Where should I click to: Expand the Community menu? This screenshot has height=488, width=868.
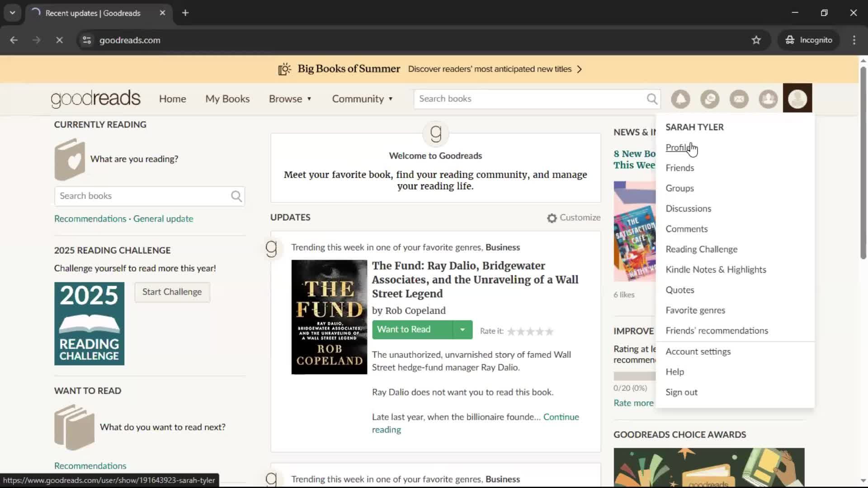coord(363,99)
